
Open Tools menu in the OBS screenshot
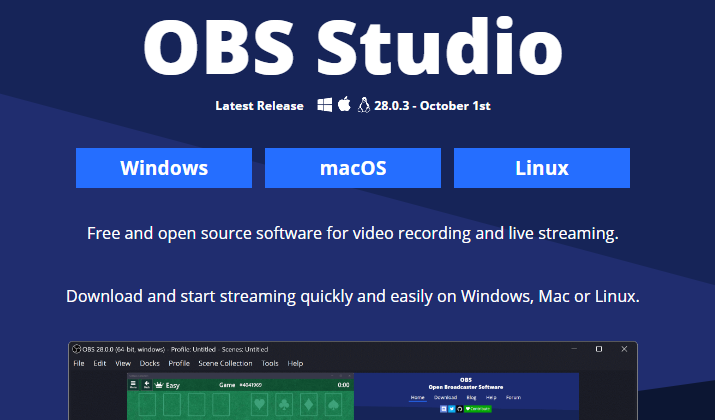pyautogui.click(x=270, y=363)
